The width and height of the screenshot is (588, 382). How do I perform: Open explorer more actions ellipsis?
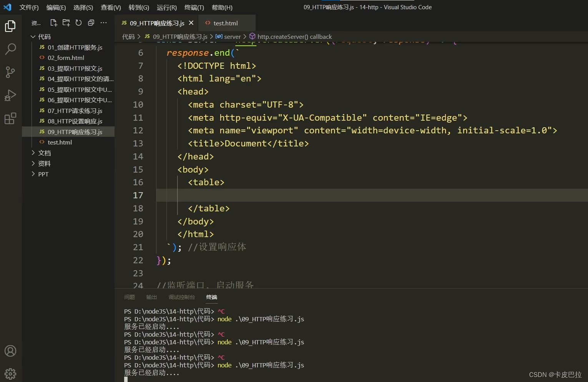click(x=103, y=23)
